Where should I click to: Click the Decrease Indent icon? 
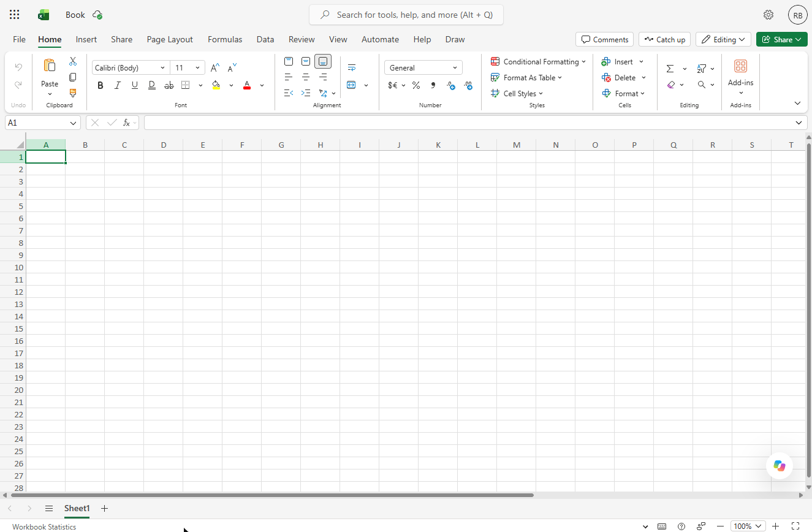(x=289, y=93)
